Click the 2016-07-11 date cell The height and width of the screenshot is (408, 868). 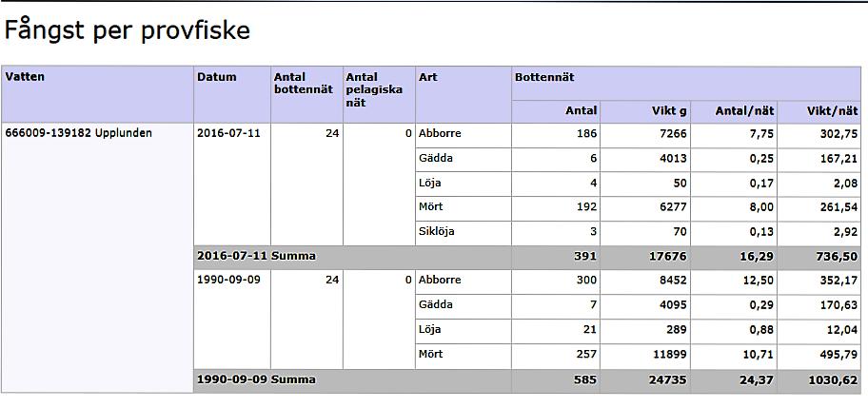pyautogui.click(x=232, y=185)
